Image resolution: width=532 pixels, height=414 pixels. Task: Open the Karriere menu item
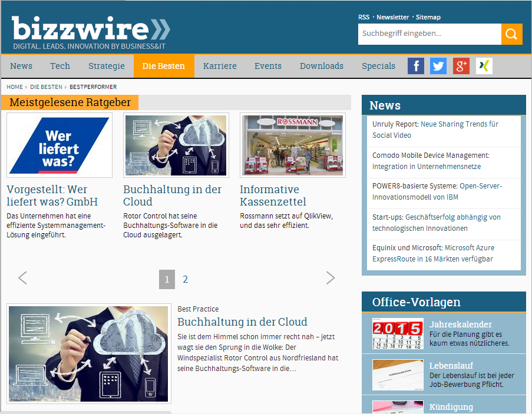click(x=220, y=66)
